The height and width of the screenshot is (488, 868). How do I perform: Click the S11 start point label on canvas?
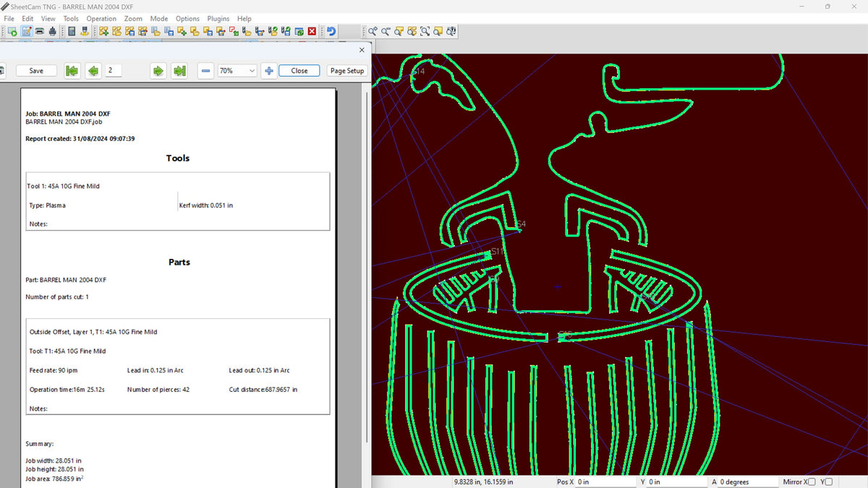tap(498, 252)
